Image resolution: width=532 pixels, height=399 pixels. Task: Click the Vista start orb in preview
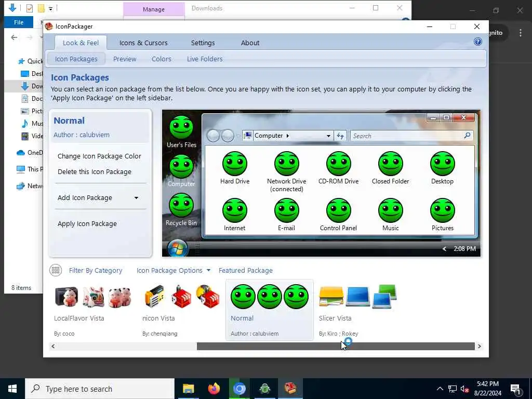(x=178, y=248)
